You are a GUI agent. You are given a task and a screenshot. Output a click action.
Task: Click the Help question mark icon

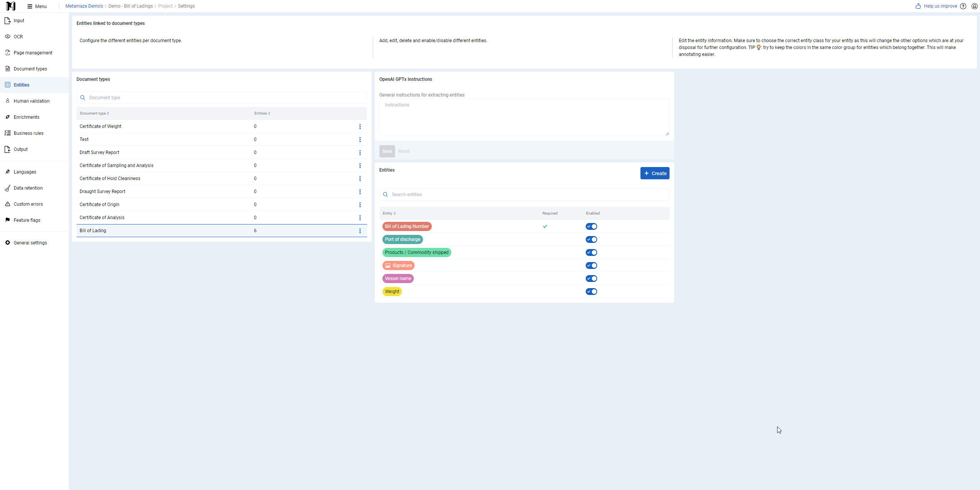tap(963, 6)
